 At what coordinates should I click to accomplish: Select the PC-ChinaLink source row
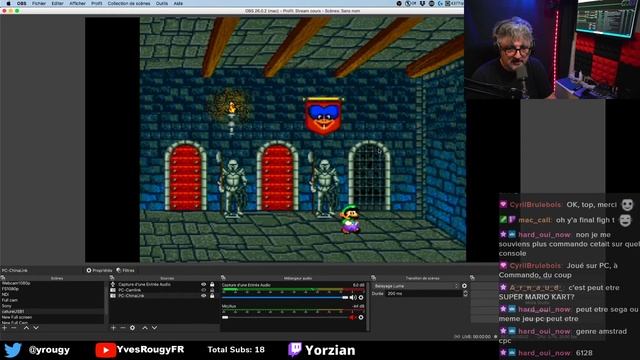point(163,296)
